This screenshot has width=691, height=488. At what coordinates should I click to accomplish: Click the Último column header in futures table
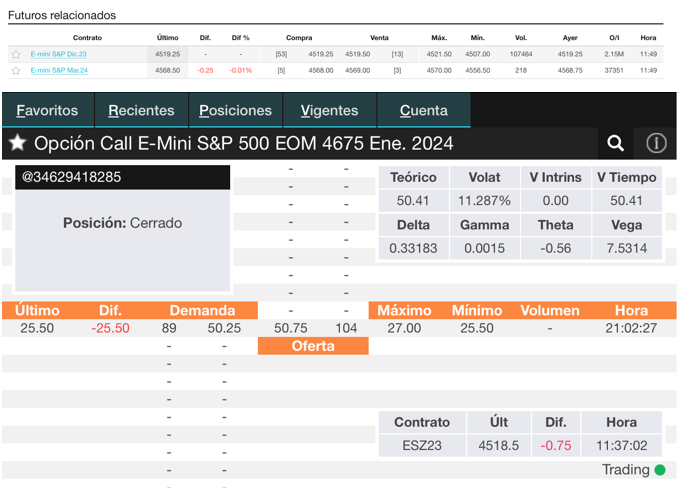pos(168,37)
